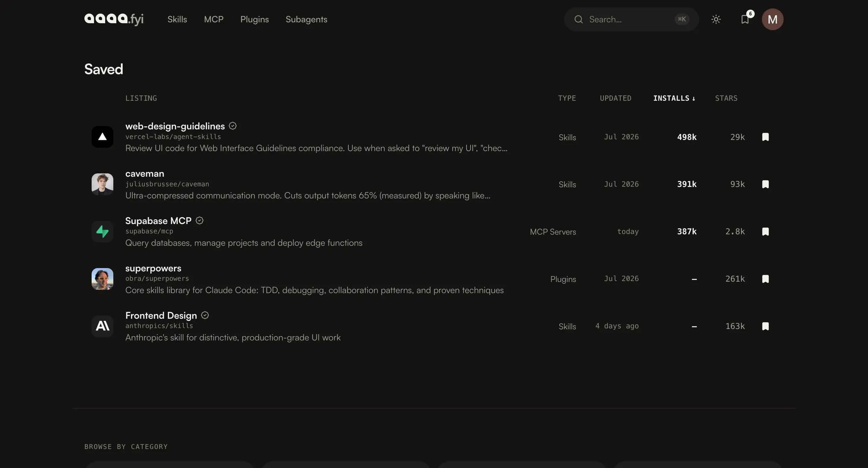Click the 498k installs value
Image resolution: width=868 pixels, height=468 pixels.
pos(687,137)
